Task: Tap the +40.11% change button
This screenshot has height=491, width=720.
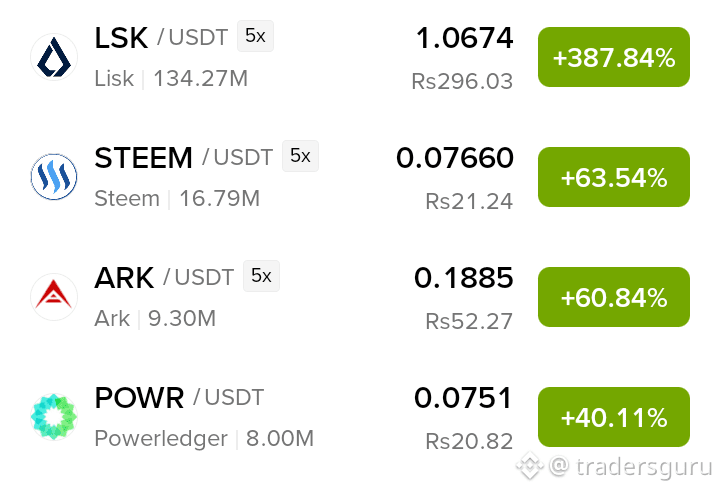Action: pos(614,417)
